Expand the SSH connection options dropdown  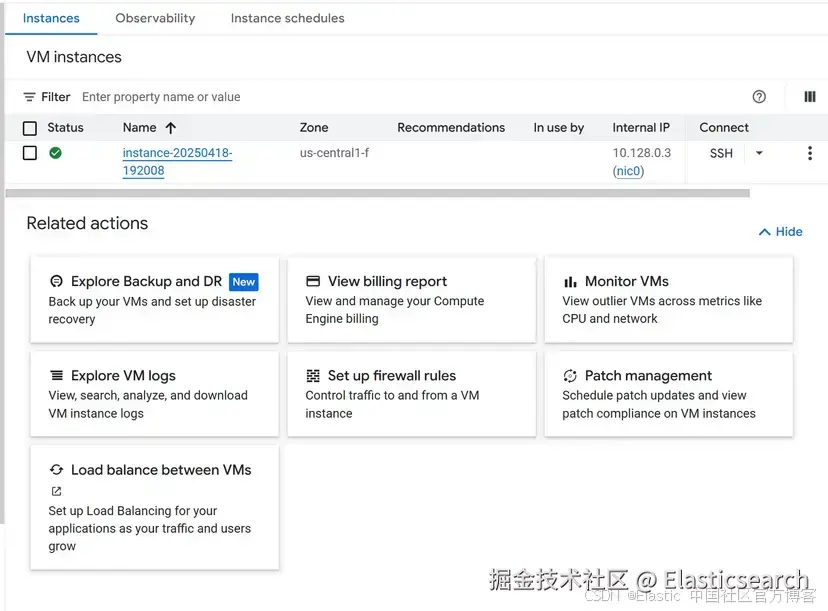tap(759, 153)
